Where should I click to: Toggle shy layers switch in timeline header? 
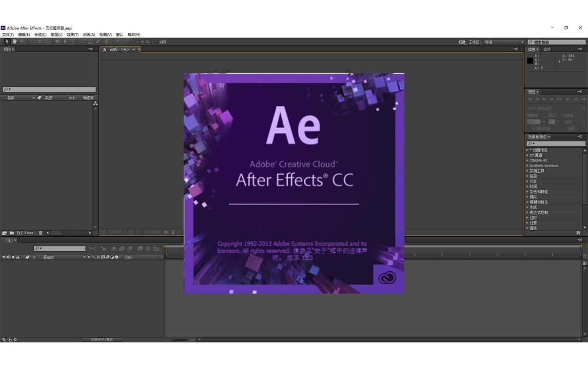[113, 248]
